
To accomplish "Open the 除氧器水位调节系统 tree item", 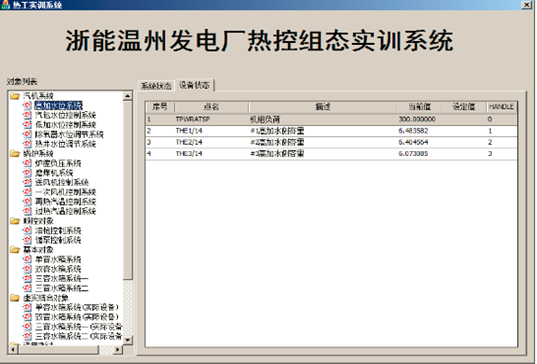I will (69, 134).
